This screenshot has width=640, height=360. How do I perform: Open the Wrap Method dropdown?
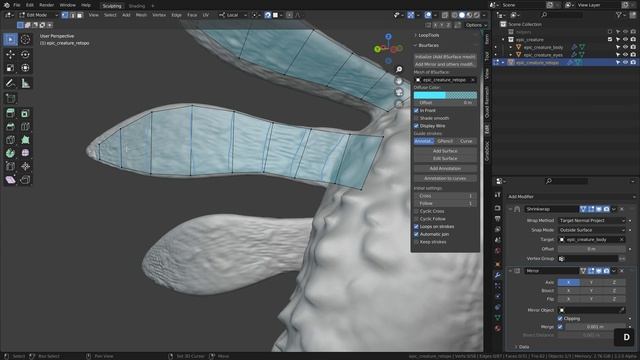pos(591,221)
